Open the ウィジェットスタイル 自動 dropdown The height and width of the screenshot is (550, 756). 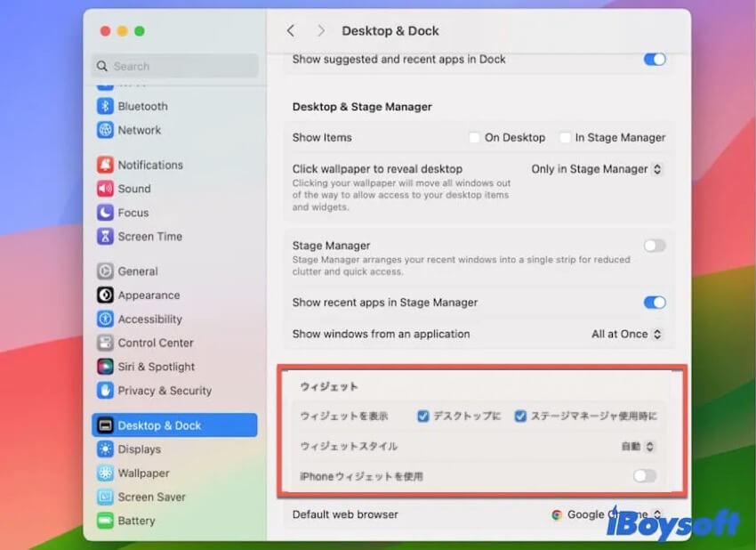pos(638,446)
